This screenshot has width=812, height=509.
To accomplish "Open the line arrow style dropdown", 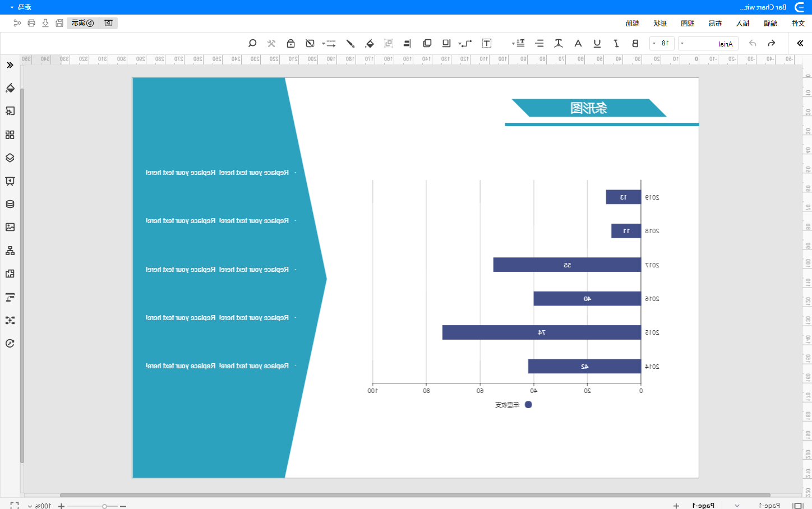I will coord(329,43).
